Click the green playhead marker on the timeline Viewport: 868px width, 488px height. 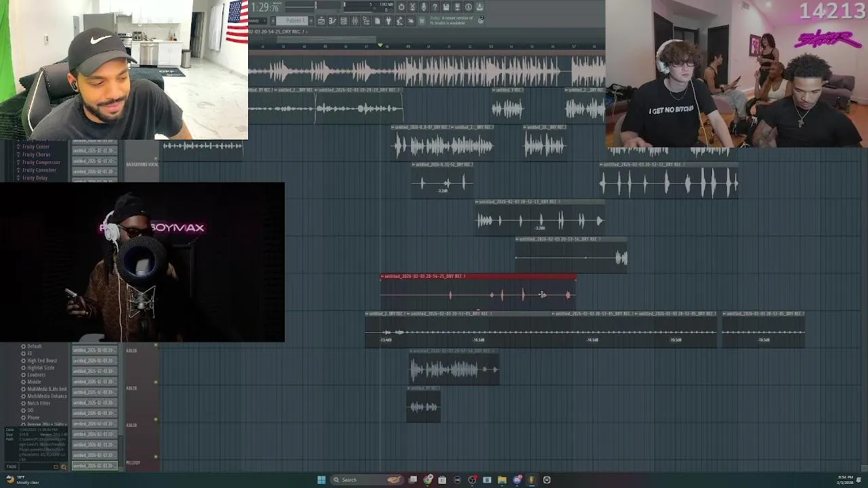click(380, 46)
